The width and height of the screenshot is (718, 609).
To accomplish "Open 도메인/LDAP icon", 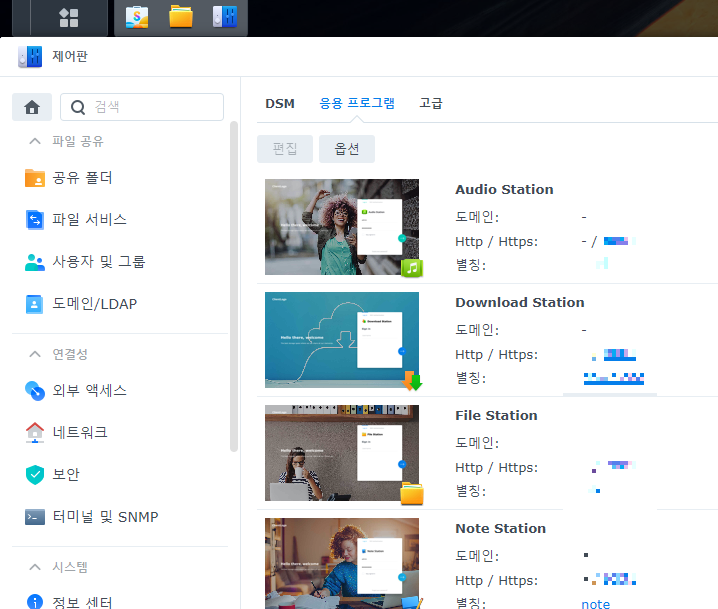I will pyautogui.click(x=34, y=304).
